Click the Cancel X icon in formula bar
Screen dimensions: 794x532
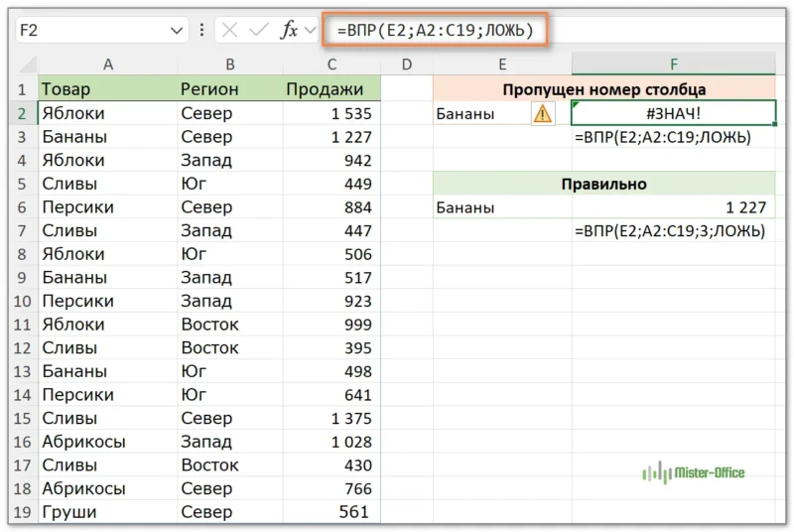tap(230, 30)
